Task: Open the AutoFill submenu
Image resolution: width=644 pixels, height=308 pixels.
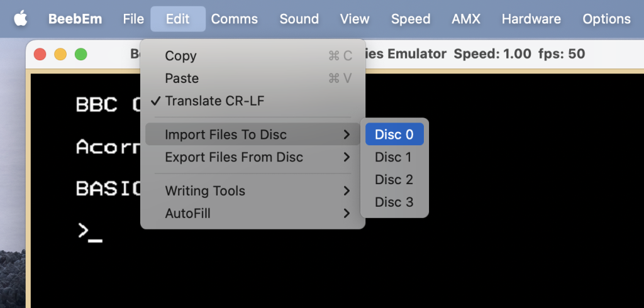Action: coord(253,213)
